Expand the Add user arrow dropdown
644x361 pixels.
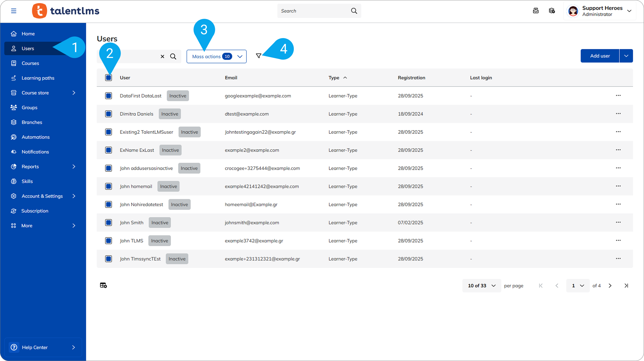coord(626,56)
